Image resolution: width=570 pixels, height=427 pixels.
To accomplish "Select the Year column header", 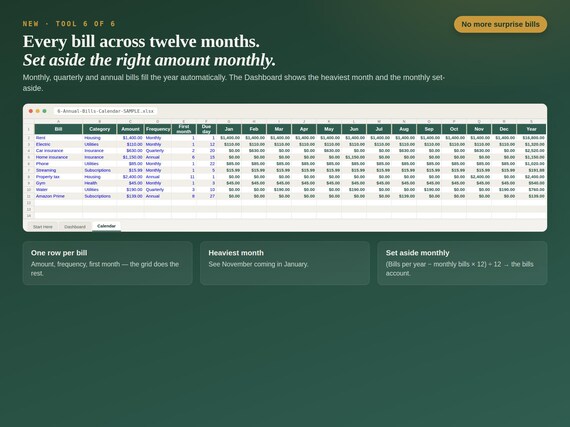I will pos(531,129).
